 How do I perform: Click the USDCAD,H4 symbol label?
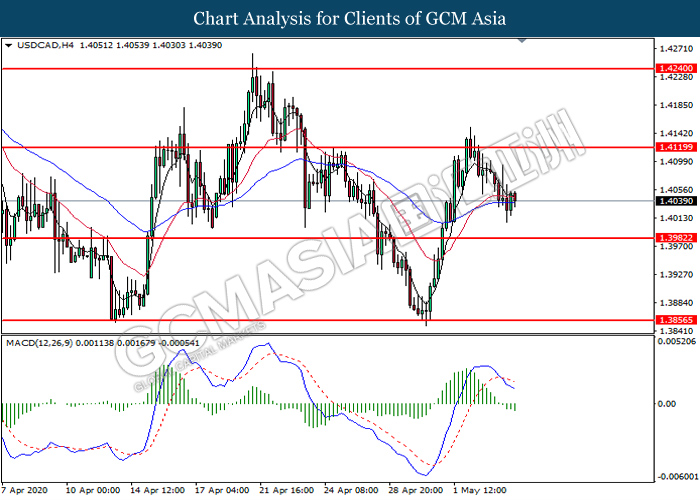pos(45,45)
